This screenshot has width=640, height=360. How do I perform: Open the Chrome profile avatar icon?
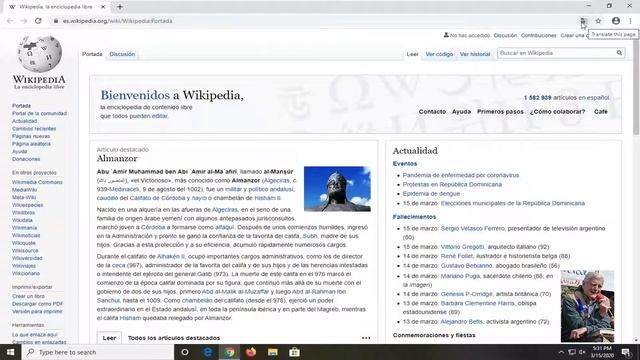tap(616, 21)
